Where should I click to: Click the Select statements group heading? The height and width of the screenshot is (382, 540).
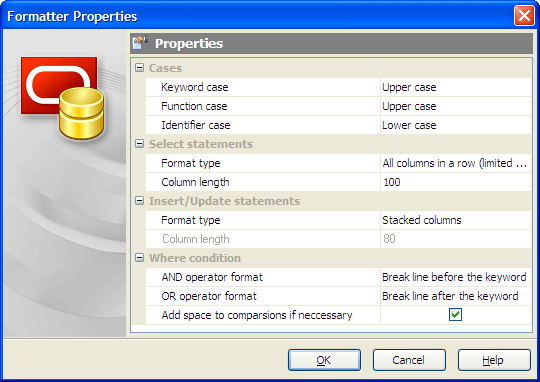pos(201,144)
